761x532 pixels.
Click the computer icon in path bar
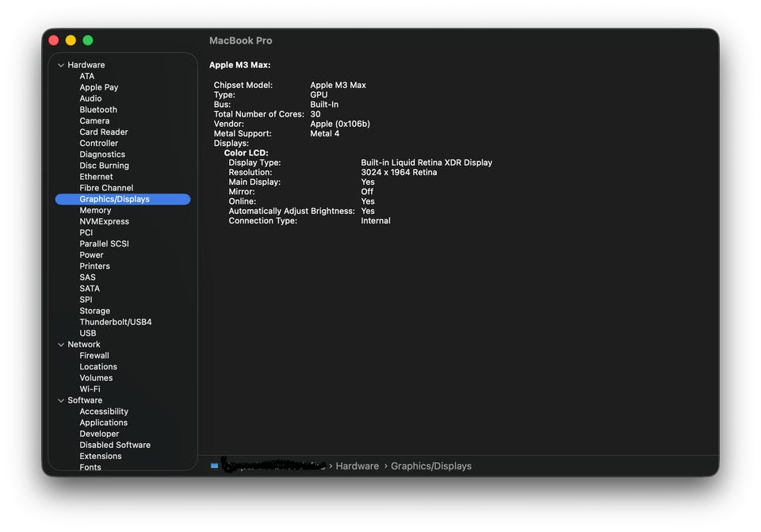pyautogui.click(x=214, y=466)
